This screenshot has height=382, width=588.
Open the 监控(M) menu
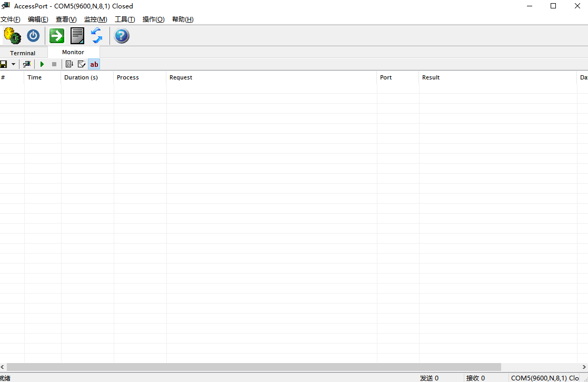point(95,19)
